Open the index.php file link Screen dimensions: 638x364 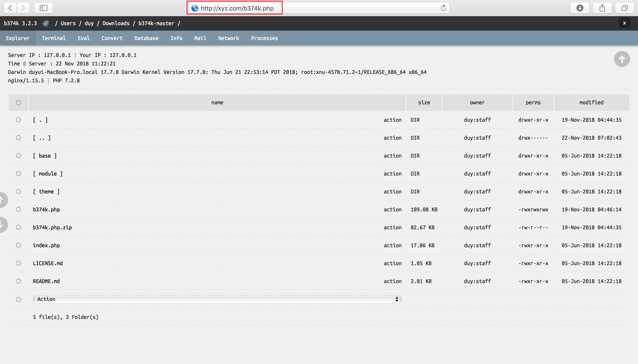click(x=46, y=245)
